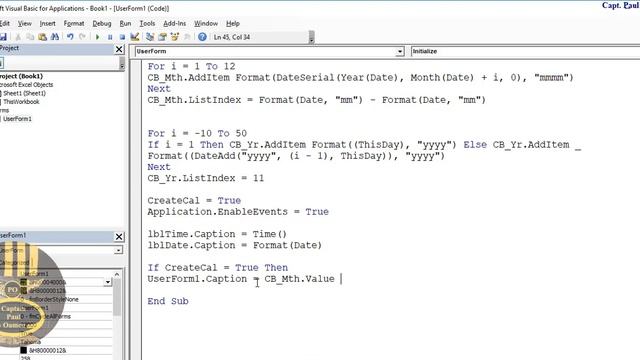Screen dimensions: 640x360
Task: Click the Undo arrow icon
Action: 70,37
